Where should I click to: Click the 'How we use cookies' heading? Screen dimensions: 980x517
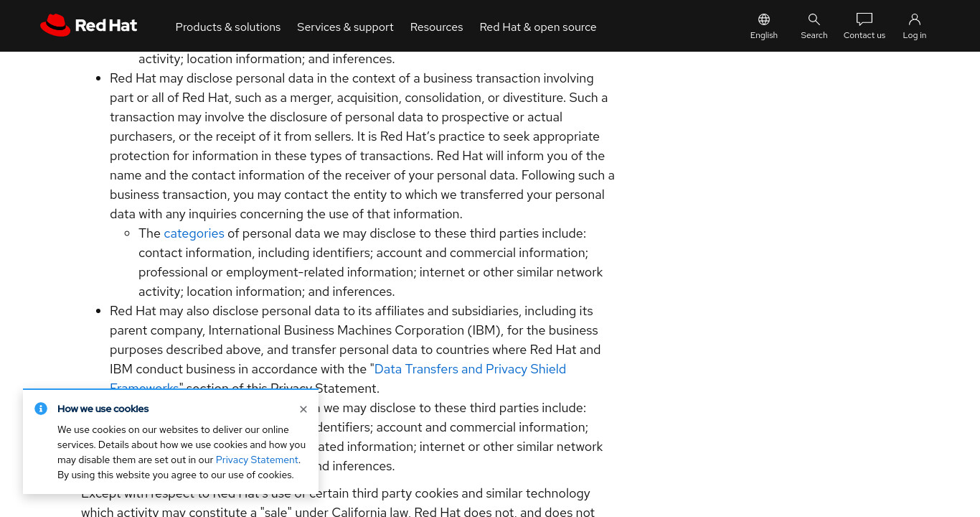pyautogui.click(x=103, y=409)
